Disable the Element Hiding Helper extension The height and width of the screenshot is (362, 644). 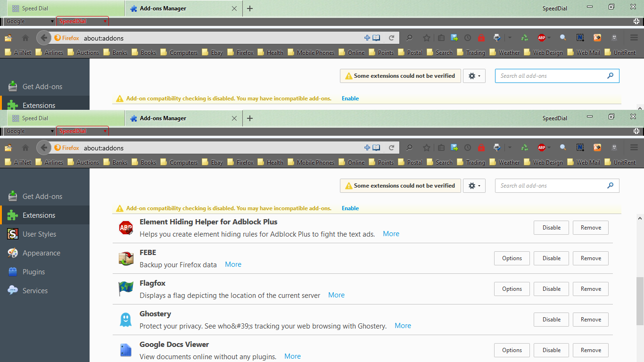tap(551, 228)
